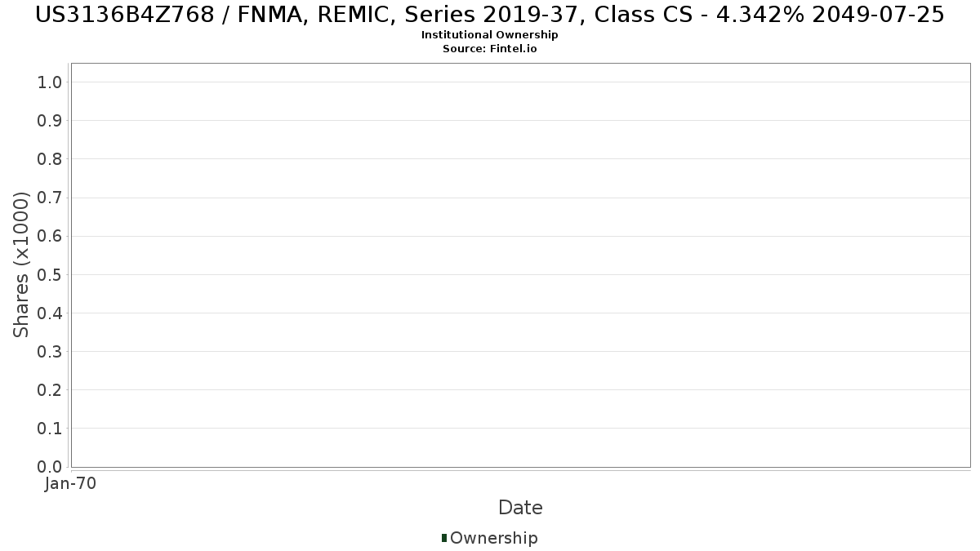
Task: Select the 0.4 y-axis tick label
Action: tap(50, 313)
